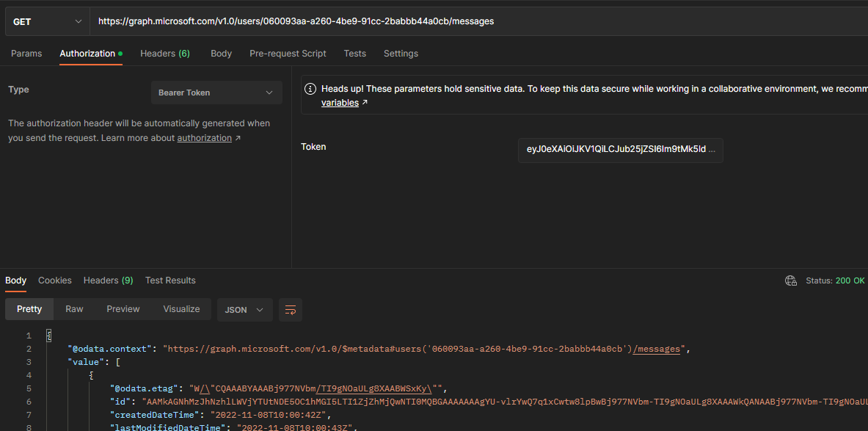The width and height of the screenshot is (868, 431).
Task: Click the "id" key on line 6
Action: click(x=120, y=402)
